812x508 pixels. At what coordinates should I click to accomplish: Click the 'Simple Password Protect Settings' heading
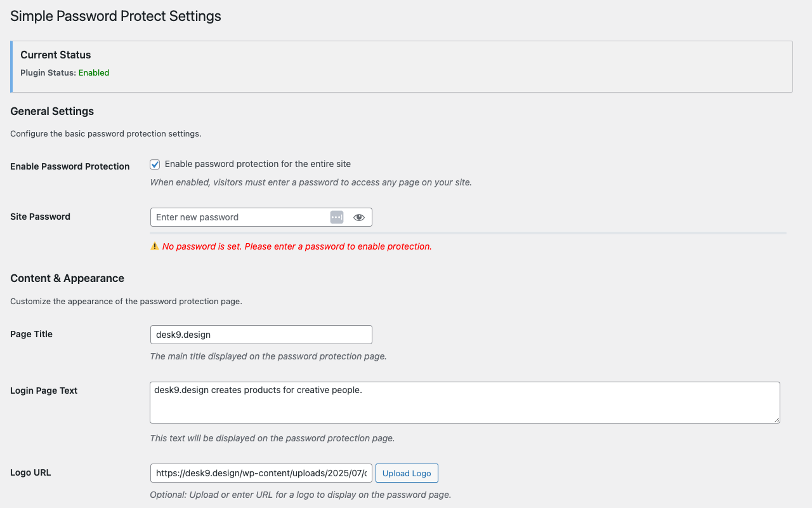coord(115,17)
